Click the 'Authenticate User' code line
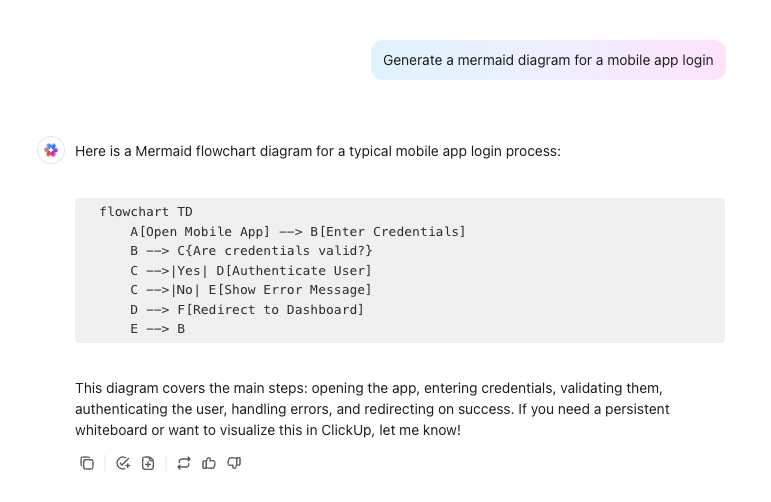This screenshot has height=502, width=771. click(251, 271)
